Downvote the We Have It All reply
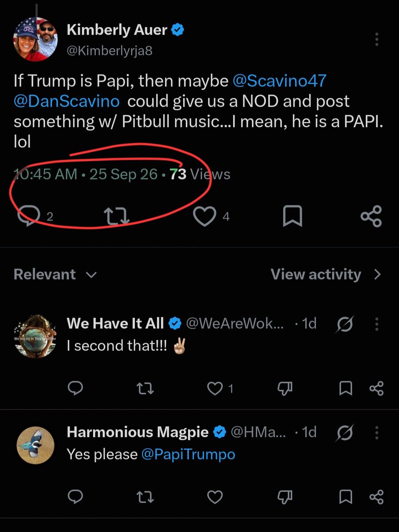399x532 pixels. (284, 389)
